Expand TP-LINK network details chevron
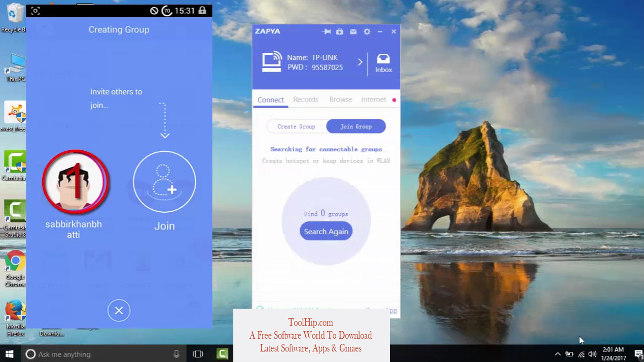 (360, 62)
